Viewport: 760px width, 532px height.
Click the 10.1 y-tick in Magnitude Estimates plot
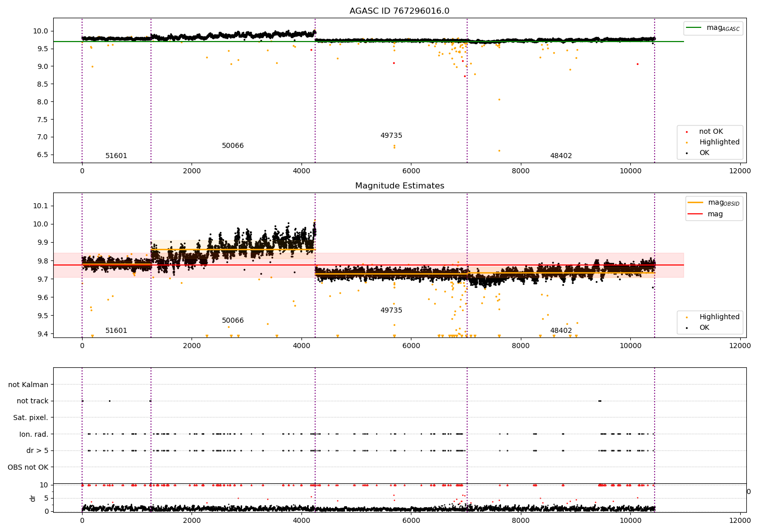tap(42, 206)
